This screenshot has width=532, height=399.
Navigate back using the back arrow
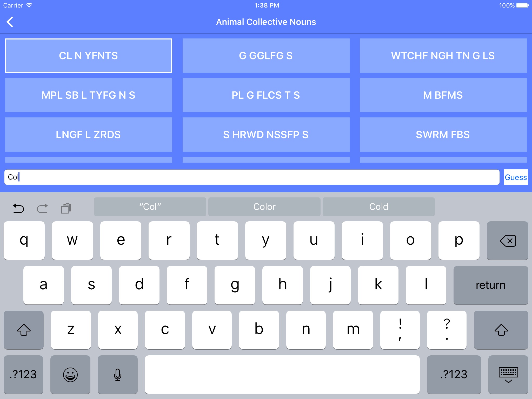(x=10, y=22)
